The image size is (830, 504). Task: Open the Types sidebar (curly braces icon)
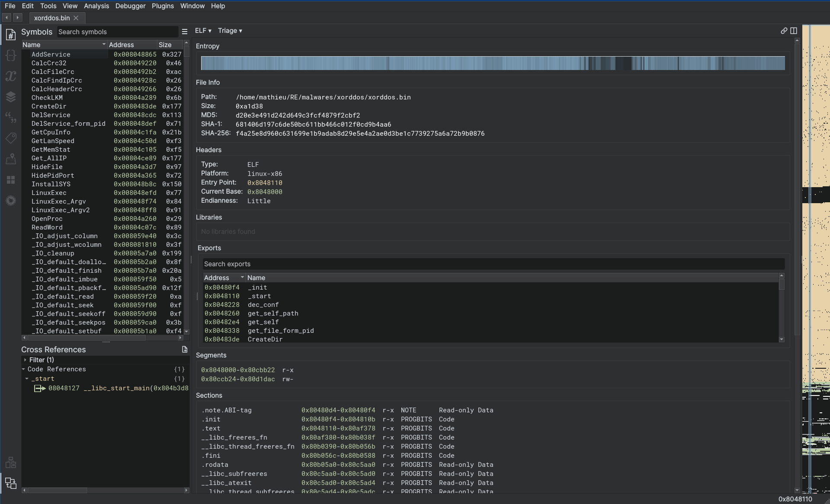click(11, 55)
